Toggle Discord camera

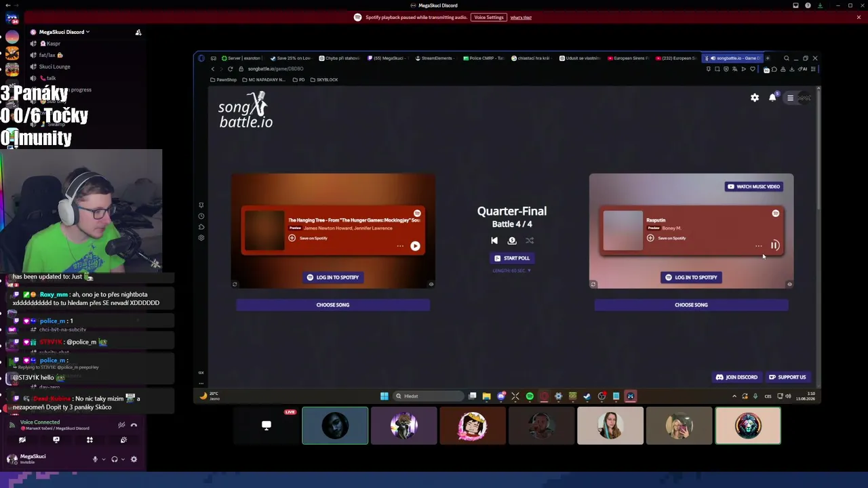pos(22,440)
